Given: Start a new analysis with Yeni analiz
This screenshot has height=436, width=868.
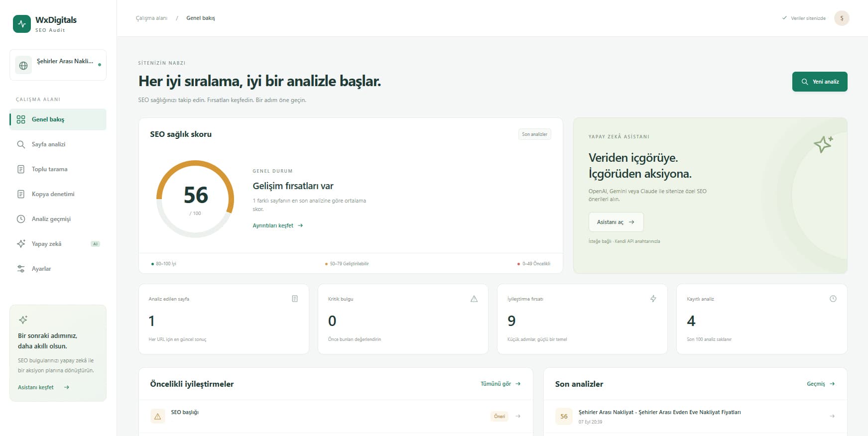Looking at the screenshot, I should pos(820,82).
